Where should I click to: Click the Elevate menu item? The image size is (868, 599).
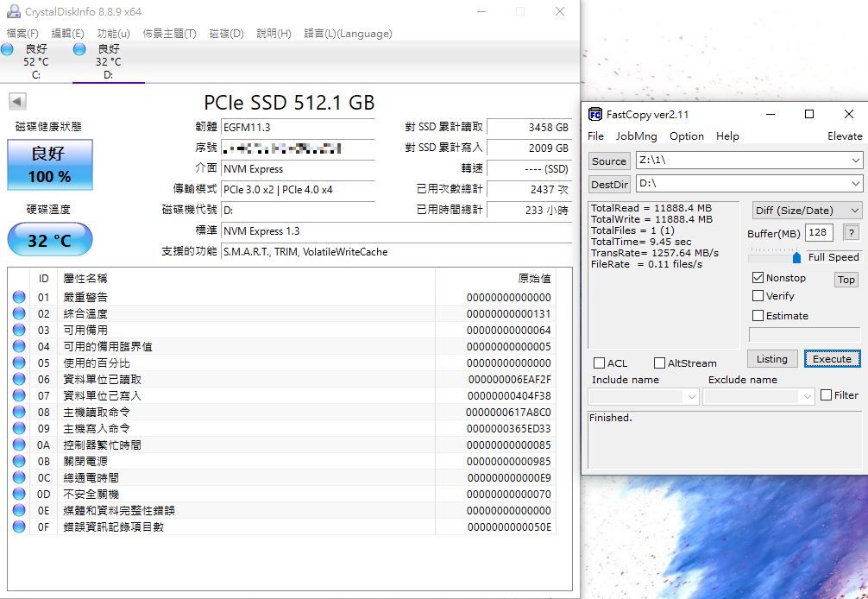(845, 136)
